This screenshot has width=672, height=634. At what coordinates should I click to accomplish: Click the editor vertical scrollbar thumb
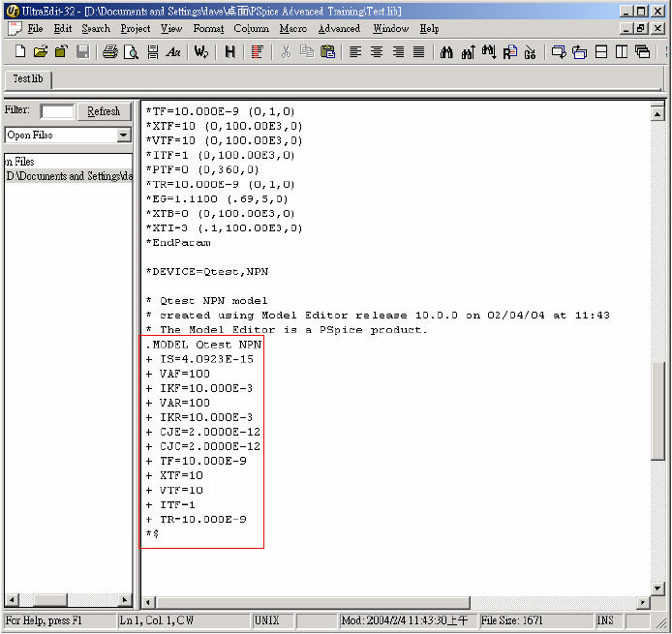tap(657, 410)
